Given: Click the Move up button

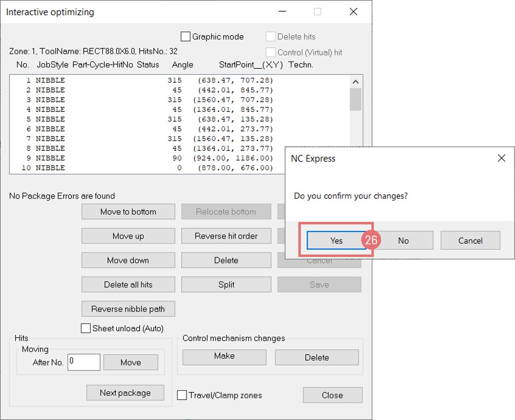Looking at the screenshot, I should pos(128,236).
